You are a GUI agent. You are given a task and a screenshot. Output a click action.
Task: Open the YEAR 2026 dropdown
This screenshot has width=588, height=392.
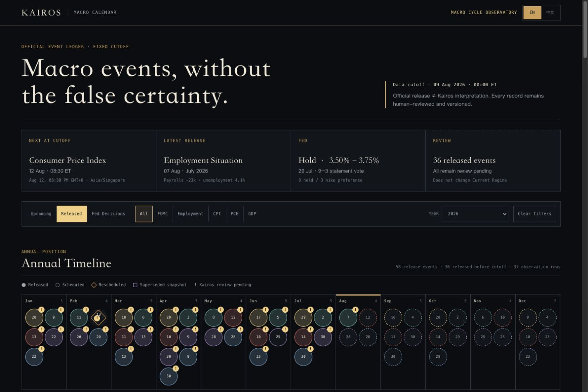(x=475, y=214)
